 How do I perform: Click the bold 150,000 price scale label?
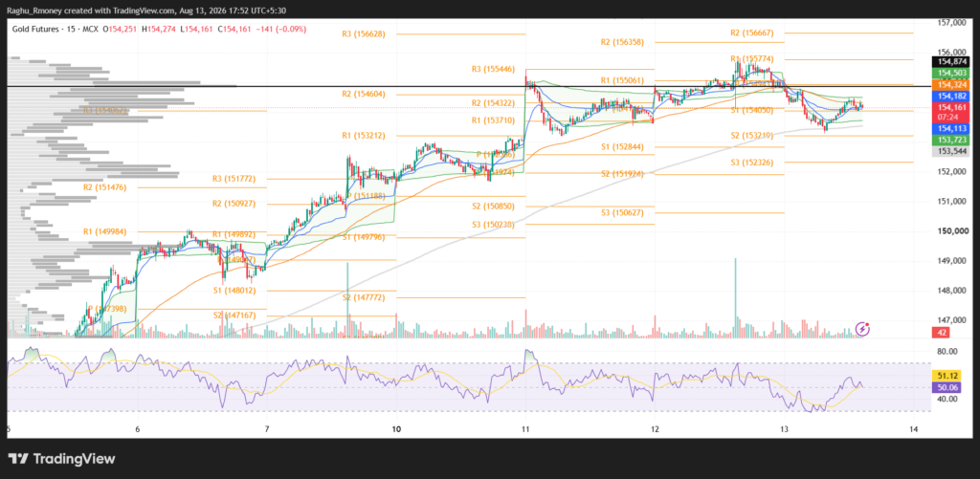(952, 231)
